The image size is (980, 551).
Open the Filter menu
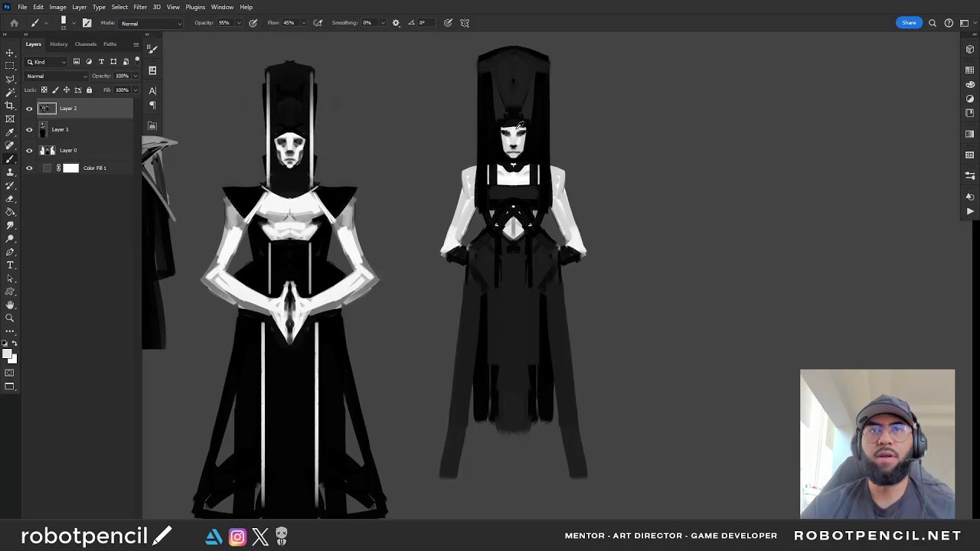point(140,7)
